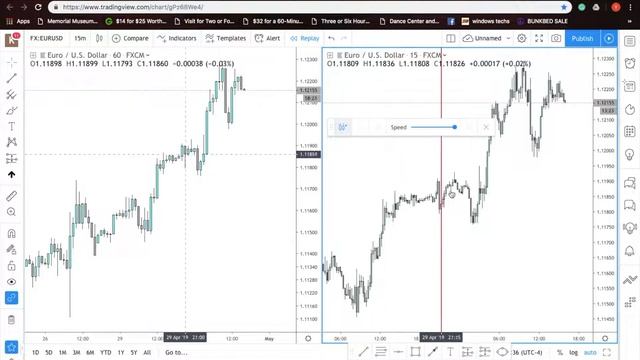
Task: Remove drawings with the trash icon
Action: [11, 320]
